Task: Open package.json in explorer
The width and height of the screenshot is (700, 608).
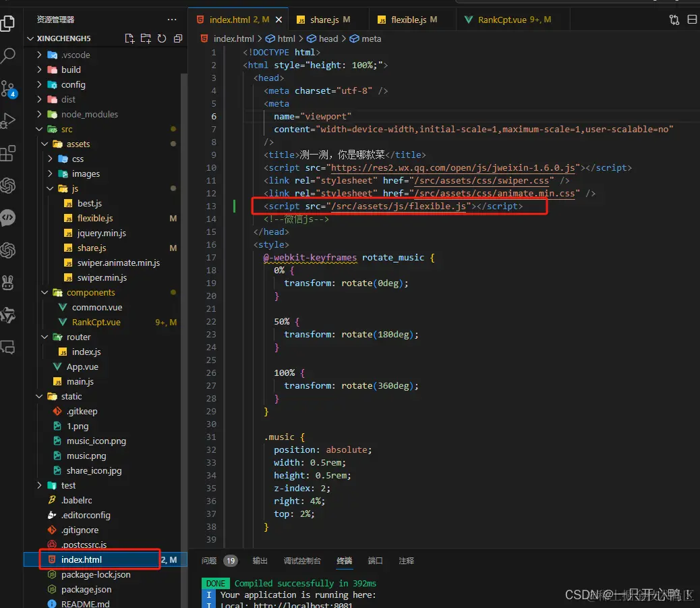Action: 105,589
